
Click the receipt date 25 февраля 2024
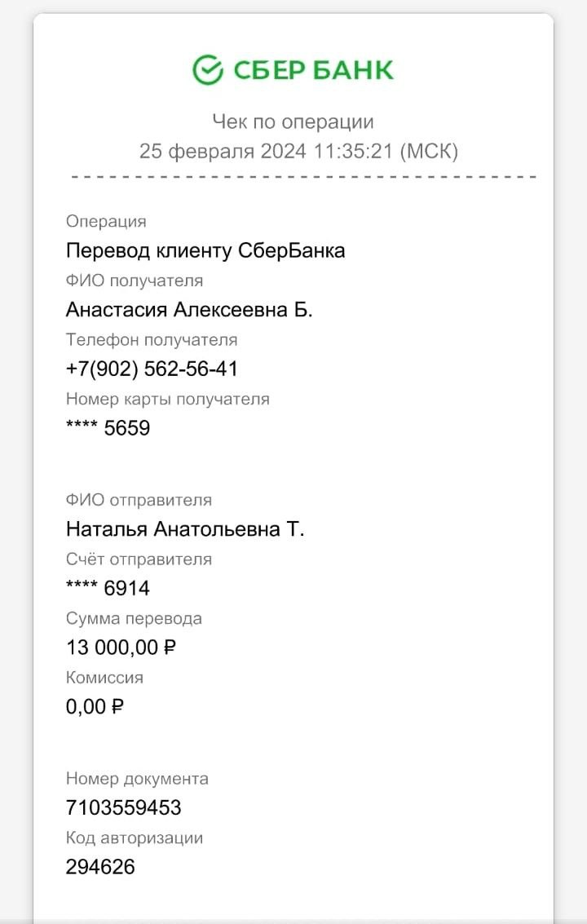coord(223,152)
